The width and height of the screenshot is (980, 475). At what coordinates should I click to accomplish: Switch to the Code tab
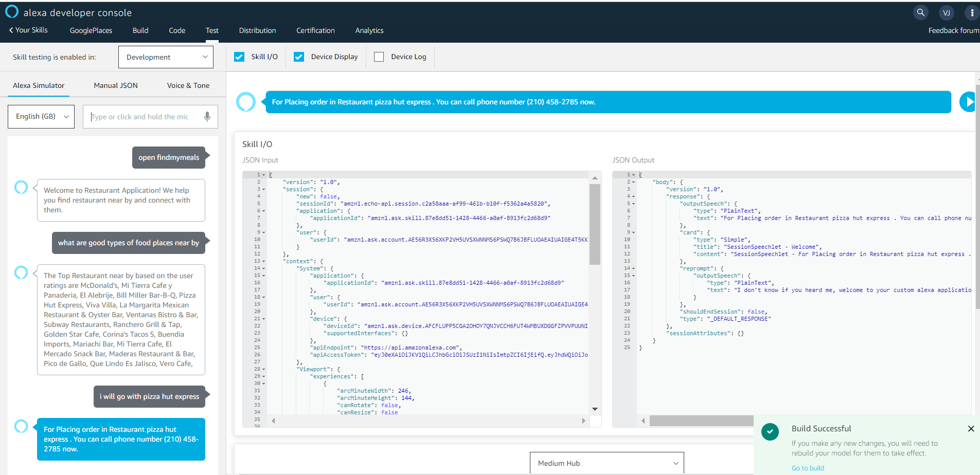point(177,30)
